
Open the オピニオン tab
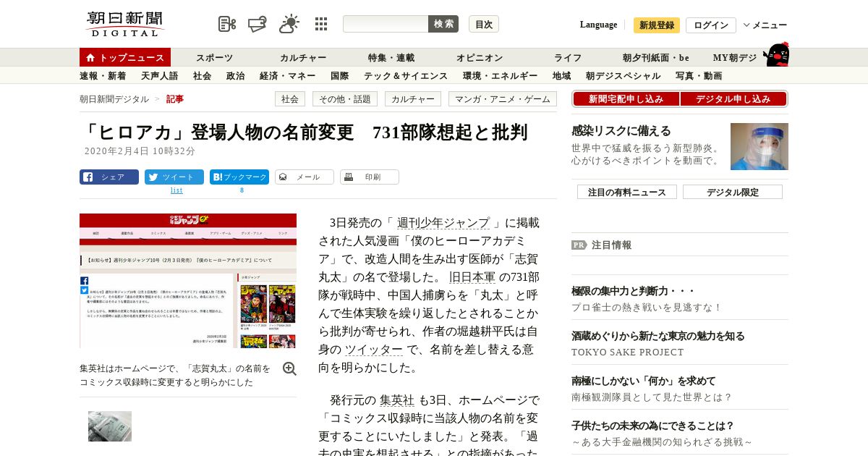pyautogui.click(x=480, y=57)
